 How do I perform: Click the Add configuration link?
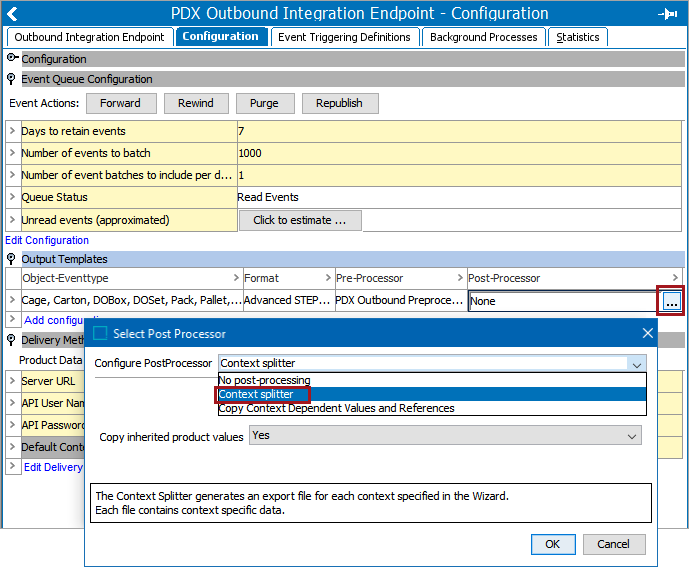point(54,320)
